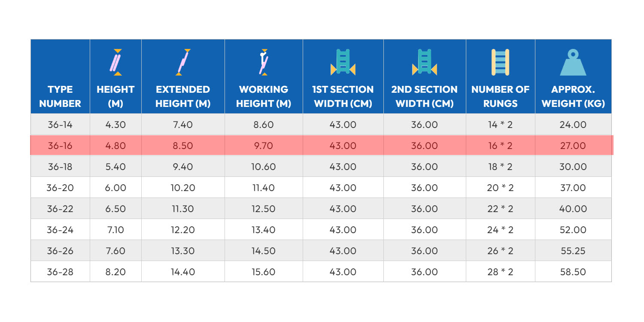The width and height of the screenshot is (644, 322).
Task: Click the 1st Section Width ladder icon
Action: coord(343,63)
